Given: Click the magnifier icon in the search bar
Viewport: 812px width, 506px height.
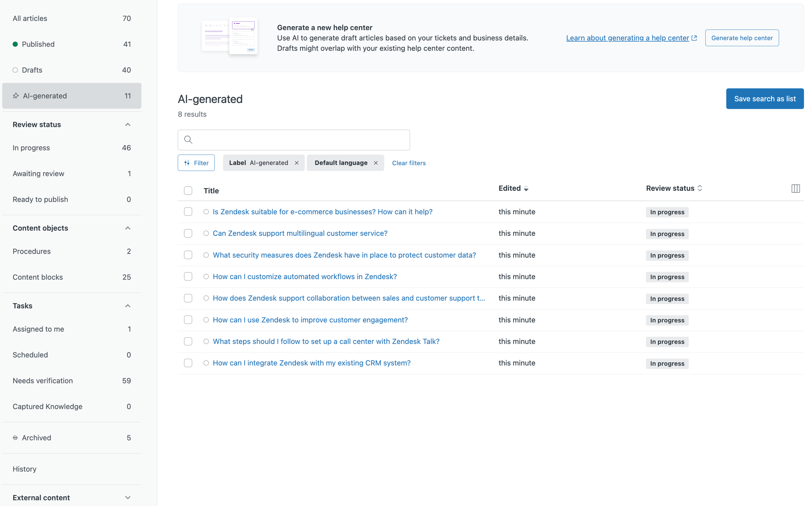Looking at the screenshot, I should pos(188,140).
